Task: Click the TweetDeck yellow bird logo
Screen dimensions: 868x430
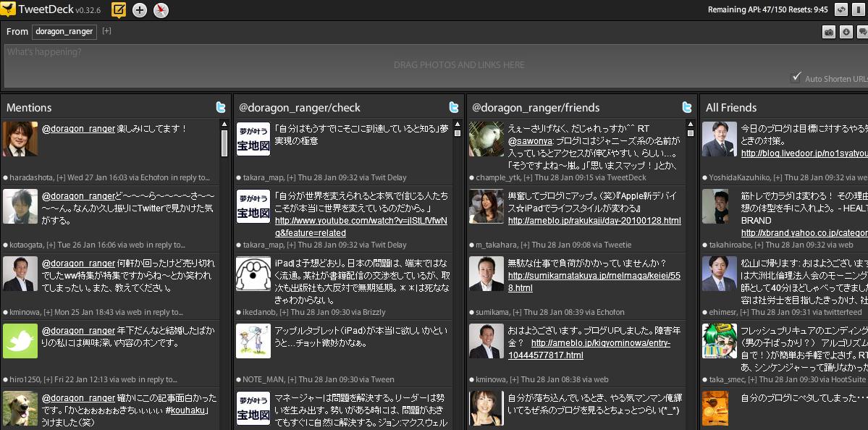Action: (8, 9)
